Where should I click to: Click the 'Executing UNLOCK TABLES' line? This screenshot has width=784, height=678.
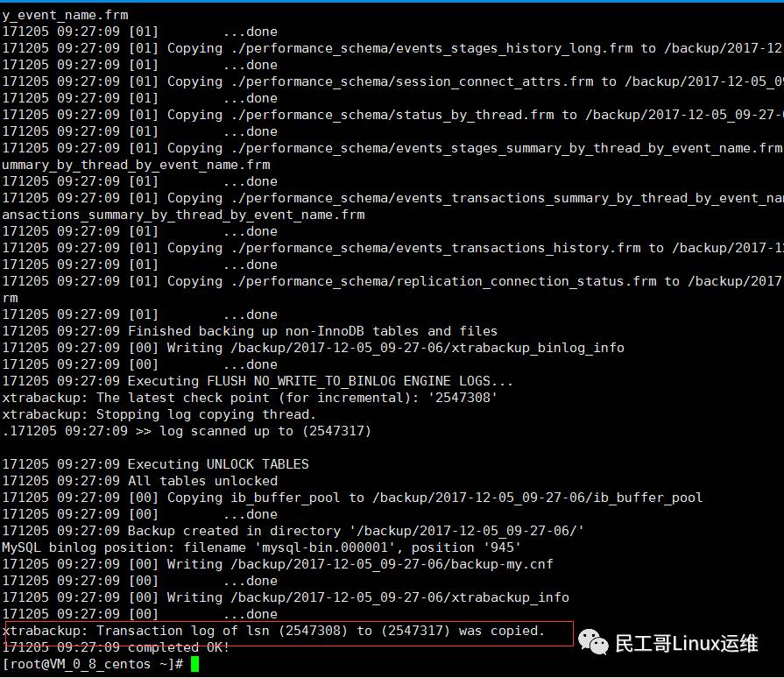point(156,464)
